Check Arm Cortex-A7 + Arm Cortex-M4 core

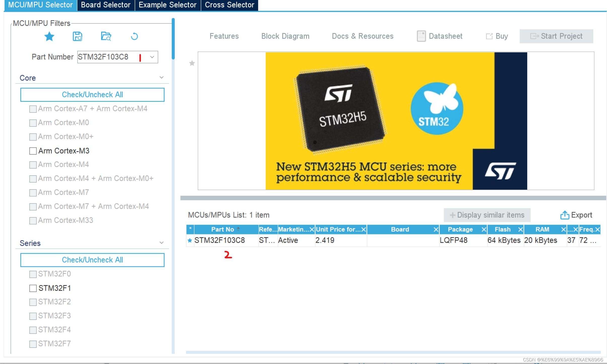[33, 109]
